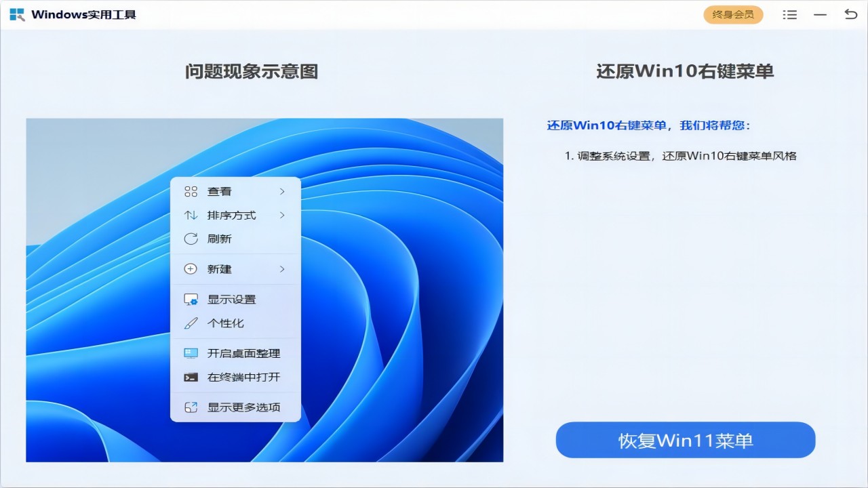
Task: Select 刷新 from the context menu
Action: coord(218,239)
